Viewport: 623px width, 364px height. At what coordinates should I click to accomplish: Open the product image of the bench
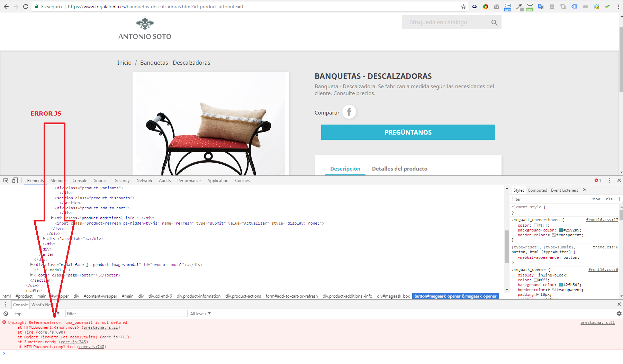211,124
